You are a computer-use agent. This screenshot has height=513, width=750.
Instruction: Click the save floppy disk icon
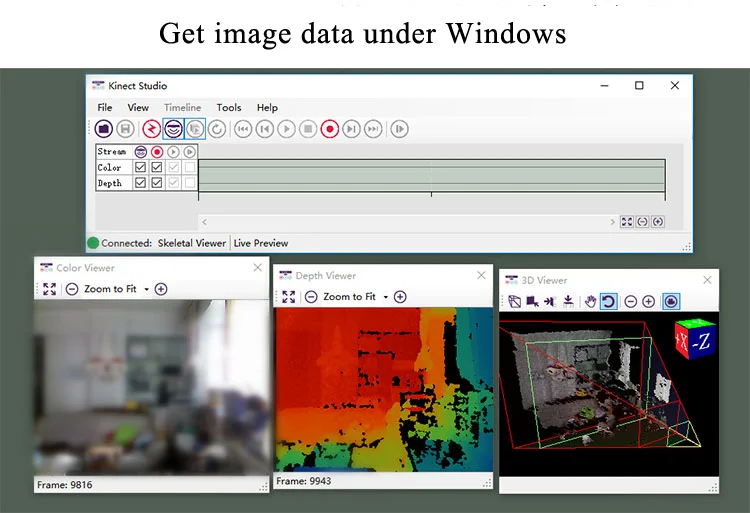(x=126, y=129)
